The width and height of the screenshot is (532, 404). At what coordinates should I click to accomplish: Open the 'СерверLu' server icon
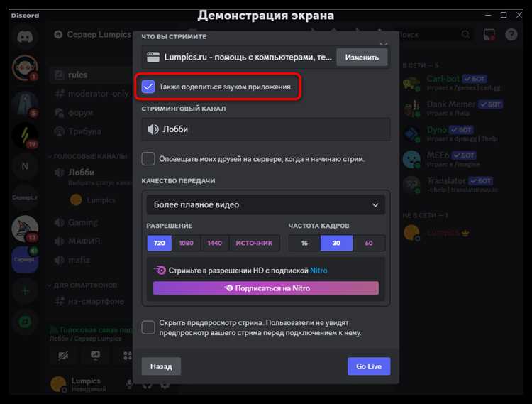[25, 197]
